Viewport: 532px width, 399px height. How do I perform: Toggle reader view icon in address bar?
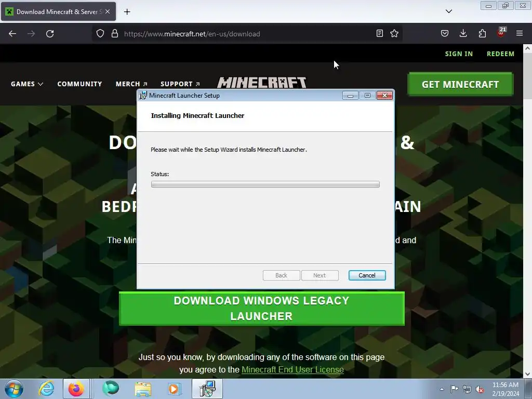pyautogui.click(x=380, y=33)
